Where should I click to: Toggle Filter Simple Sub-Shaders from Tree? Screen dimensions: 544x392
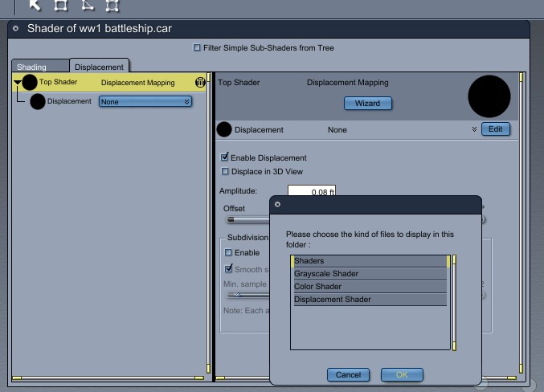pyautogui.click(x=198, y=48)
